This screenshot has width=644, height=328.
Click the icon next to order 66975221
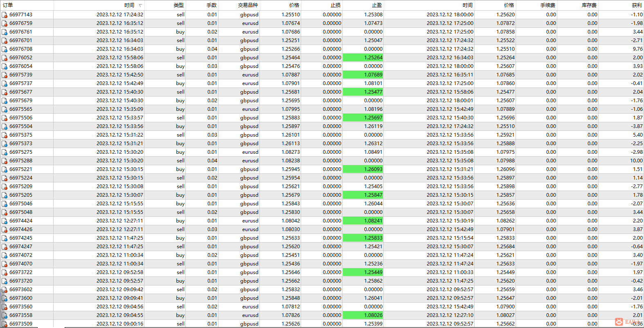[x=5, y=169]
